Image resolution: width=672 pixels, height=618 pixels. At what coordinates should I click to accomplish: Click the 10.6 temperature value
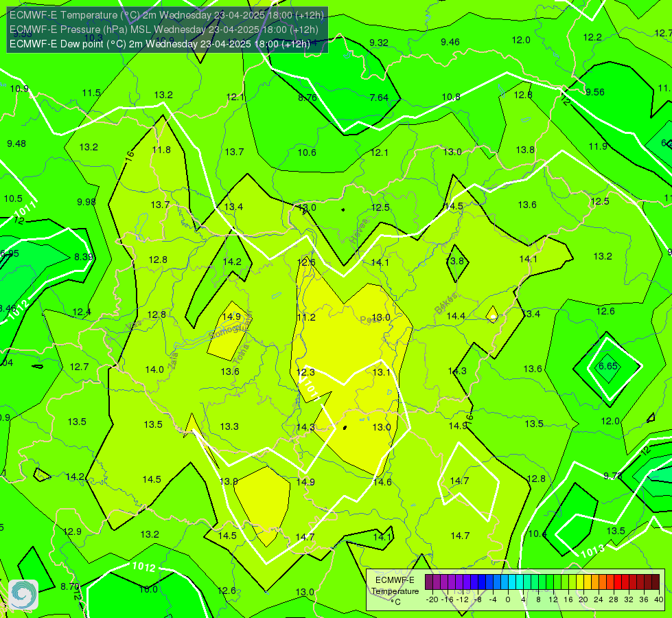tap(307, 152)
